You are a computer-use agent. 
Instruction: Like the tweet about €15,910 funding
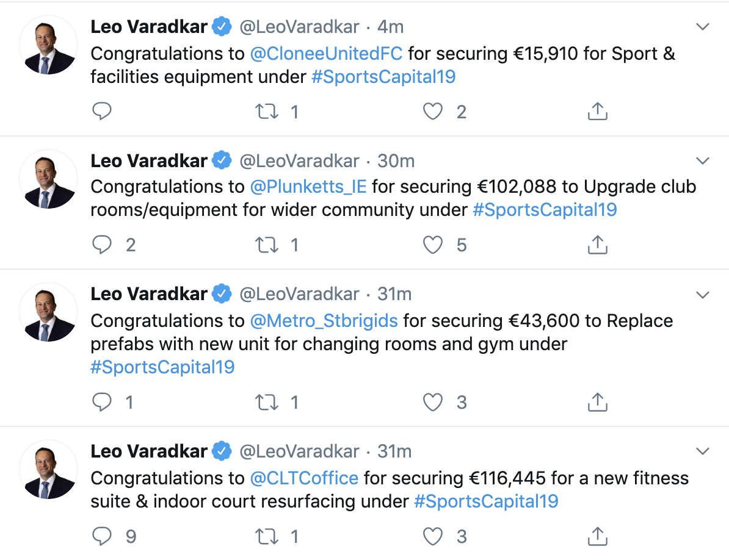click(x=433, y=112)
